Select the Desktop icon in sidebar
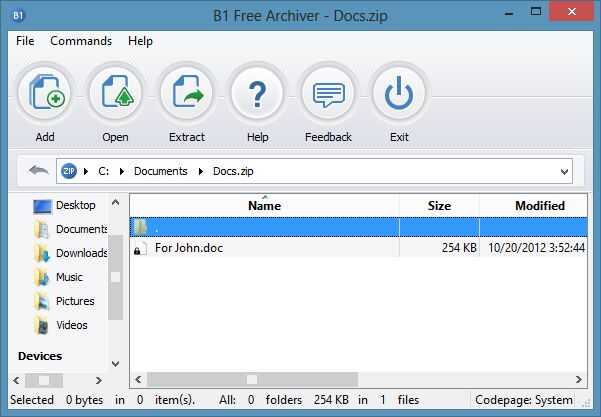Image resolution: width=601 pixels, height=417 pixels. tap(42, 206)
